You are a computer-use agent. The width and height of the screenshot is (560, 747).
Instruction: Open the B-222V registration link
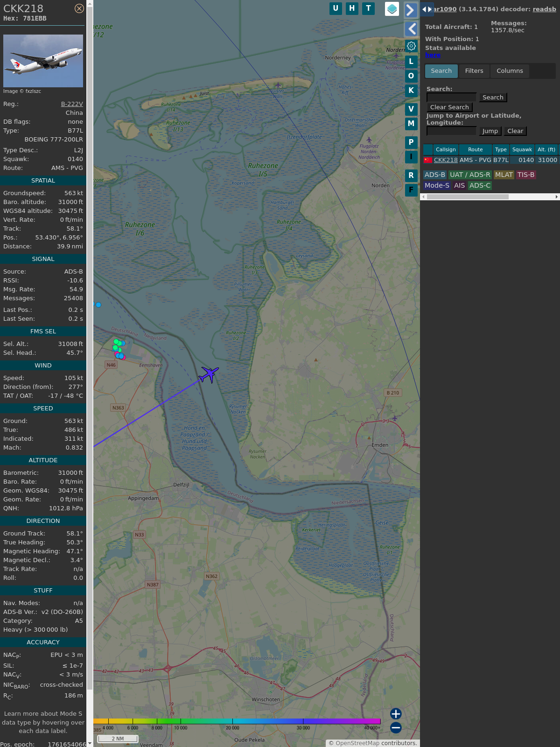[72, 104]
